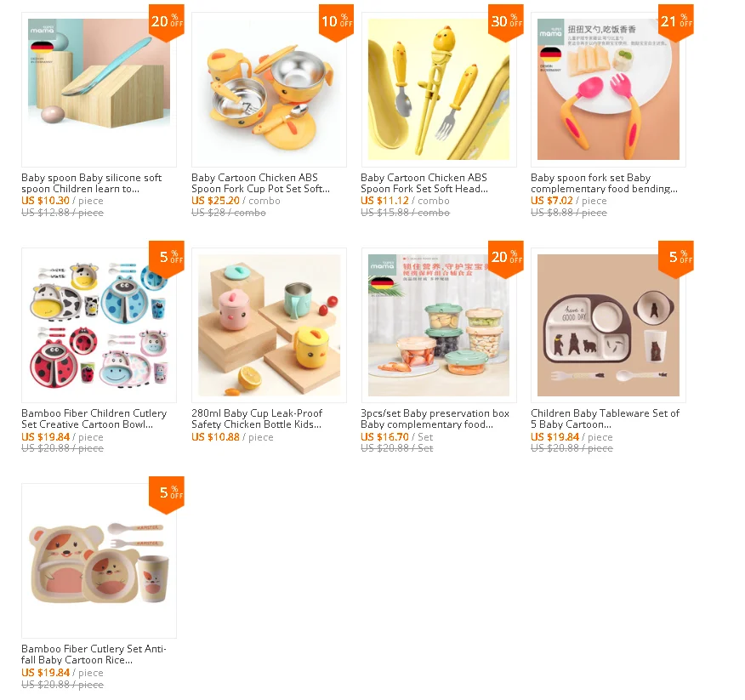
Task: Click the 21% OFF badge on the bending spoon set
Action: point(676,23)
